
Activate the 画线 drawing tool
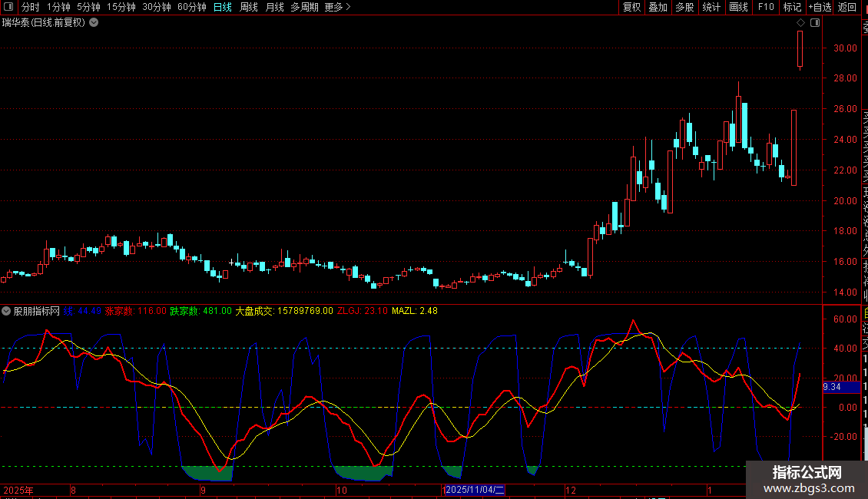coord(738,7)
